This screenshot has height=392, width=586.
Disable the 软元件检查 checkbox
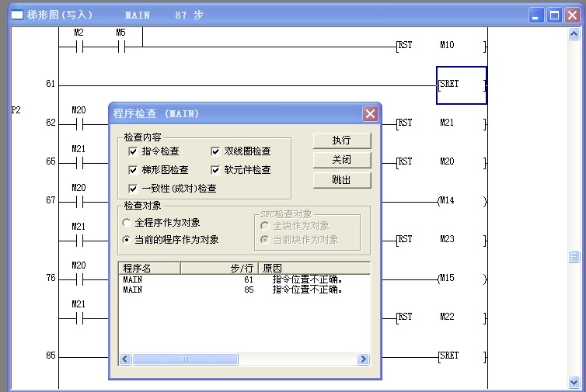coord(216,170)
